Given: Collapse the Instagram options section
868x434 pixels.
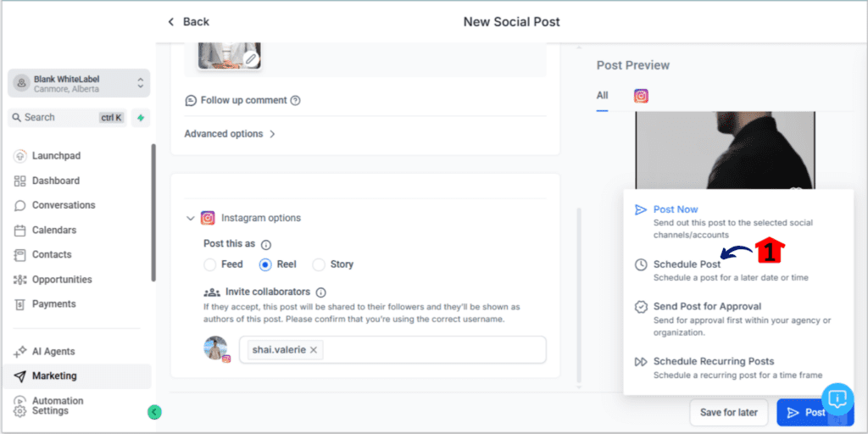Looking at the screenshot, I should point(191,219).
